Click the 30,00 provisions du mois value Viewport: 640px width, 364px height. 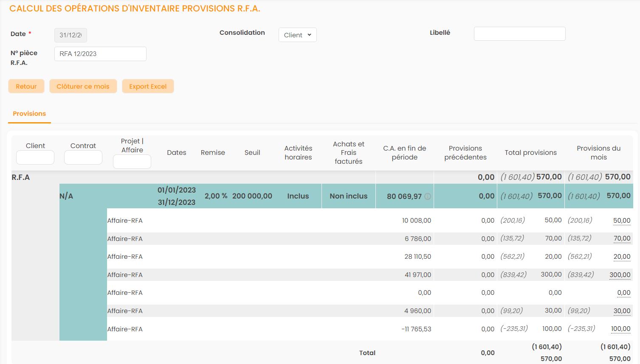tap(622, 311)
